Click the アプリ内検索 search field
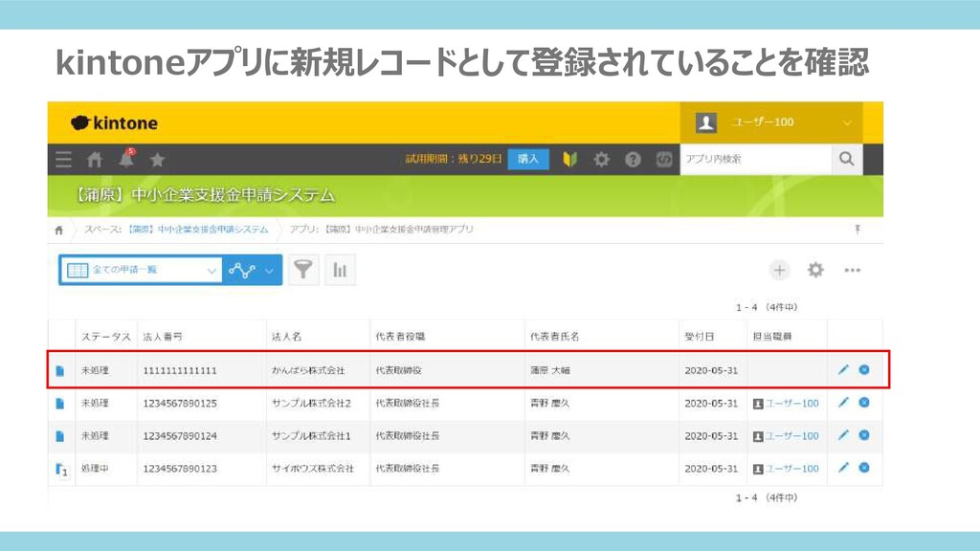Image resolution: width=980 pixels, height=551 pixels. point(756,159)
